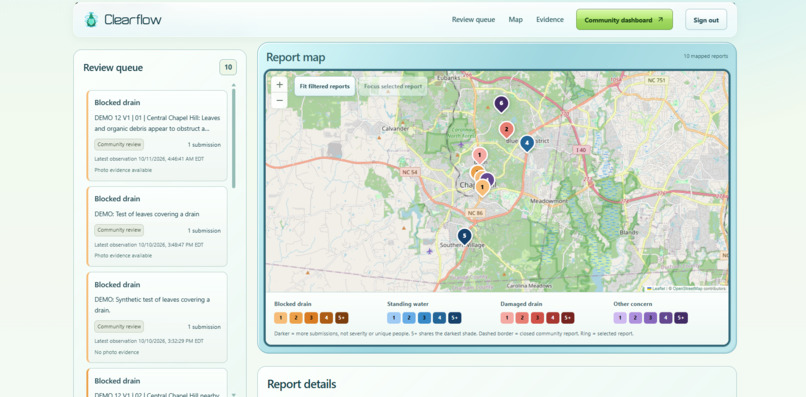Screen dimensions: 806x397
Task: Select the purple marker in the Chapel Hill cluster
Action: 489,179
